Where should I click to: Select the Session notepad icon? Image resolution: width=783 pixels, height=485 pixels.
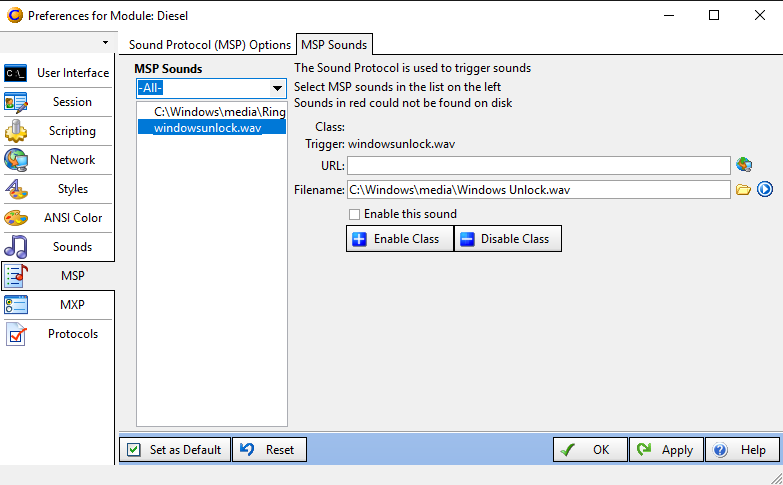(15, 102)
